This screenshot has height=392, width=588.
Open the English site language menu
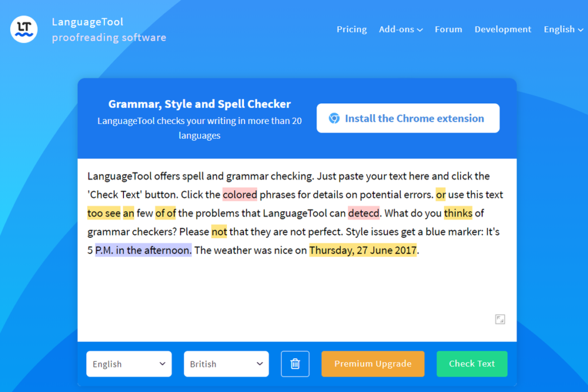click(x=563, y=29)
